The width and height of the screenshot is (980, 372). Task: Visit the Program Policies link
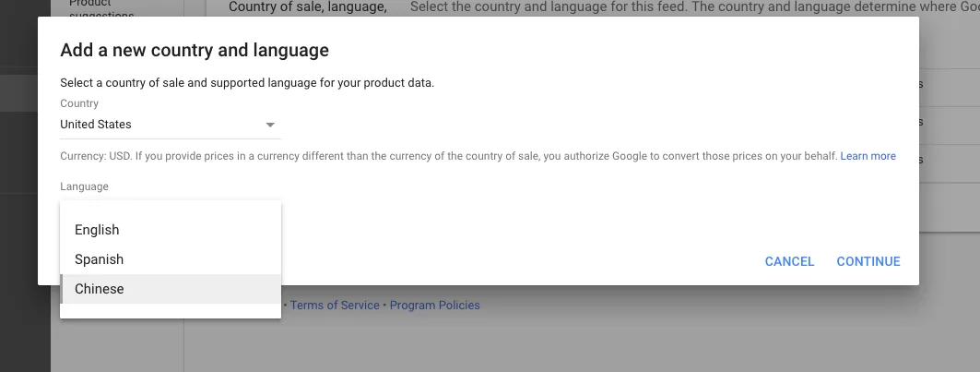coord(434,306)
